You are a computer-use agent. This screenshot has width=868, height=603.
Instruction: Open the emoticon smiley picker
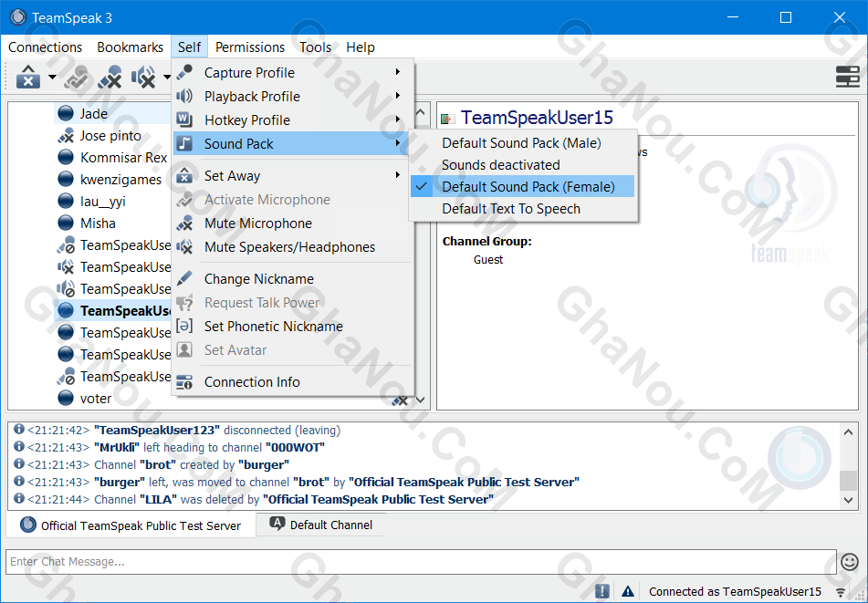point(849,562)
